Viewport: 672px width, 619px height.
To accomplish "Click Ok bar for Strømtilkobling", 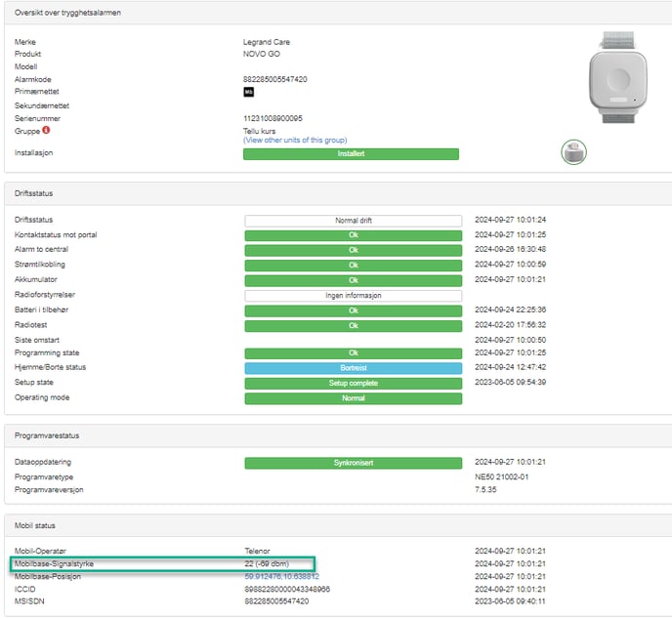I will tap(354, 266).
